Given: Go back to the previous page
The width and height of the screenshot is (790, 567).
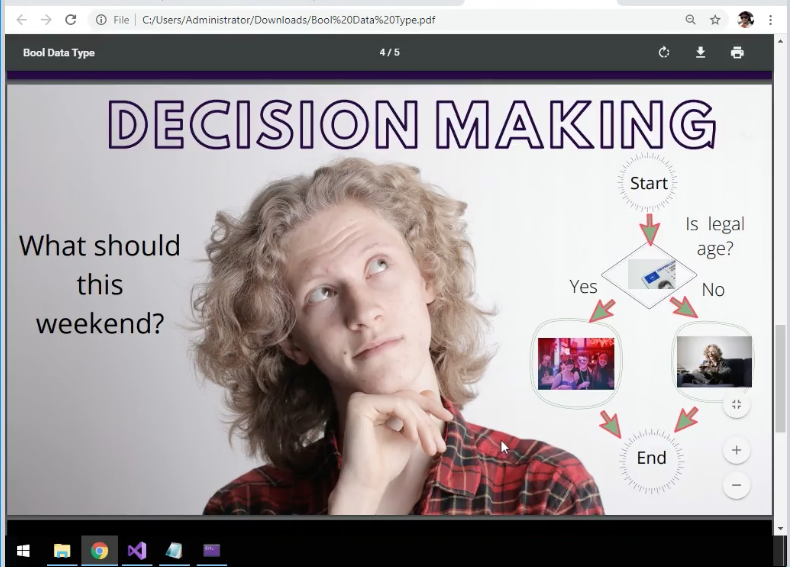Looking at the screenshot, I should click(x=22, y=20).
